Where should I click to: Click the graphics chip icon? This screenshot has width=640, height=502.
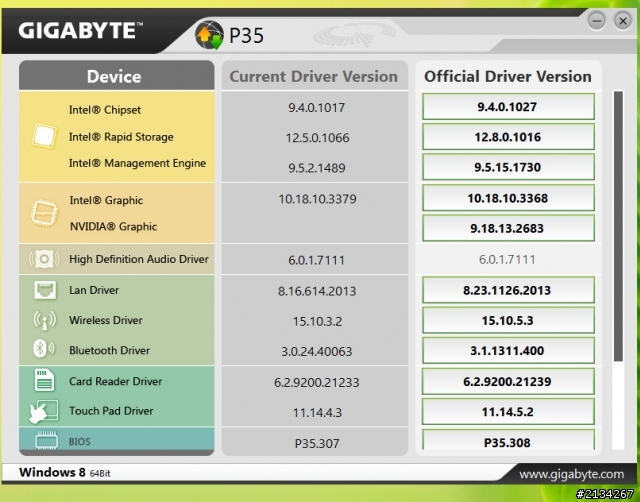pyautogui.click(x=44, y=213)
